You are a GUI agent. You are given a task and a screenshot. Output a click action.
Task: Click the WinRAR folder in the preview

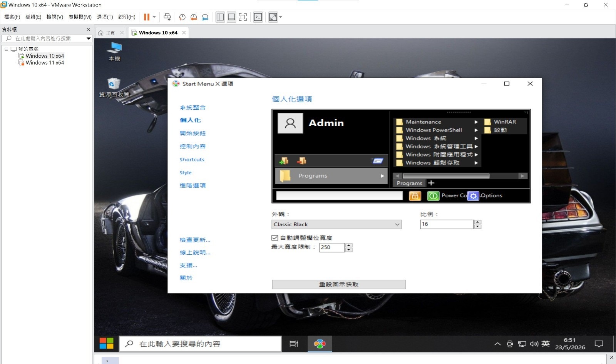click(x=505, y=122)
